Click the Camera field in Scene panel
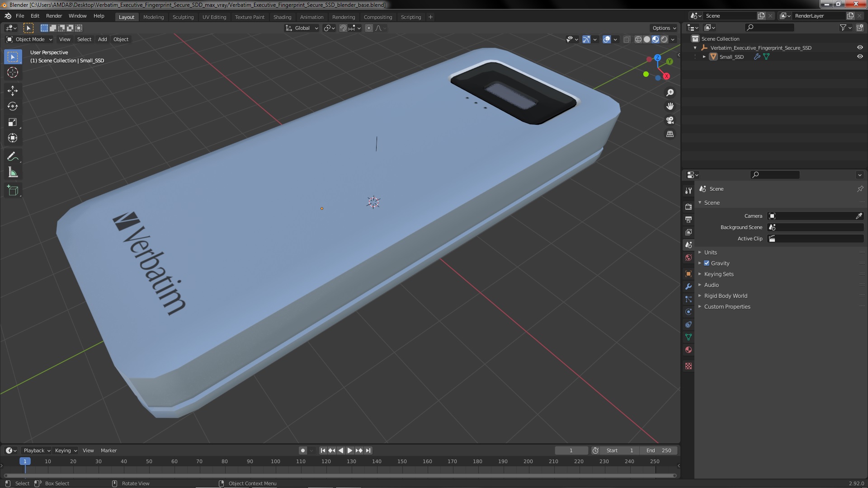The width and height of the screenshot is (868, 488). 816,216
